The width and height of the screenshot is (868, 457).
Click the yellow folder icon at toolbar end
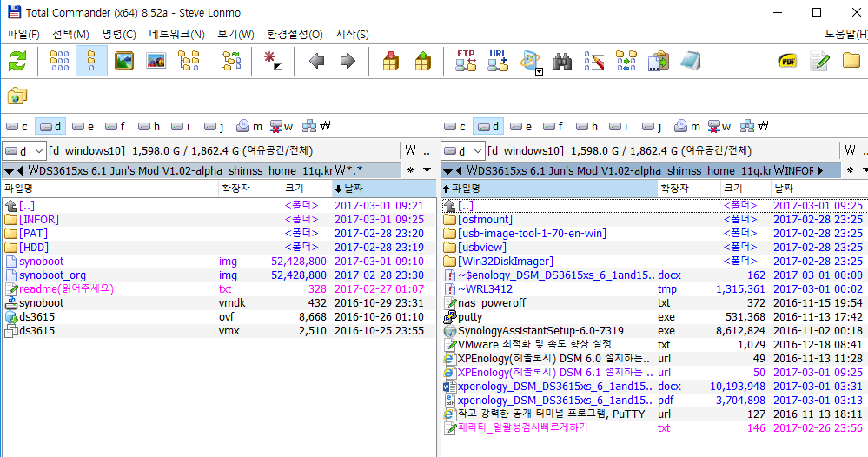click(851, 60)
